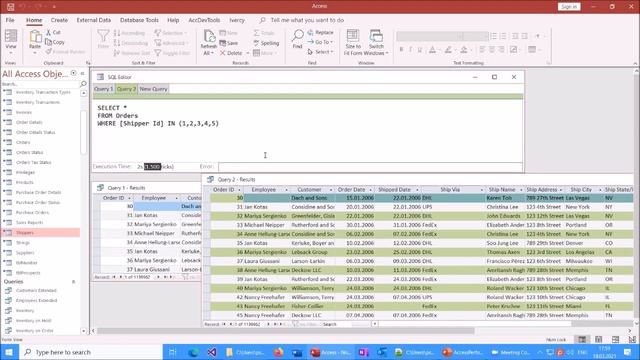This screenshot has height=360, width=640.
Task: Click the Find magnifier icon
Action: (298, 36)
